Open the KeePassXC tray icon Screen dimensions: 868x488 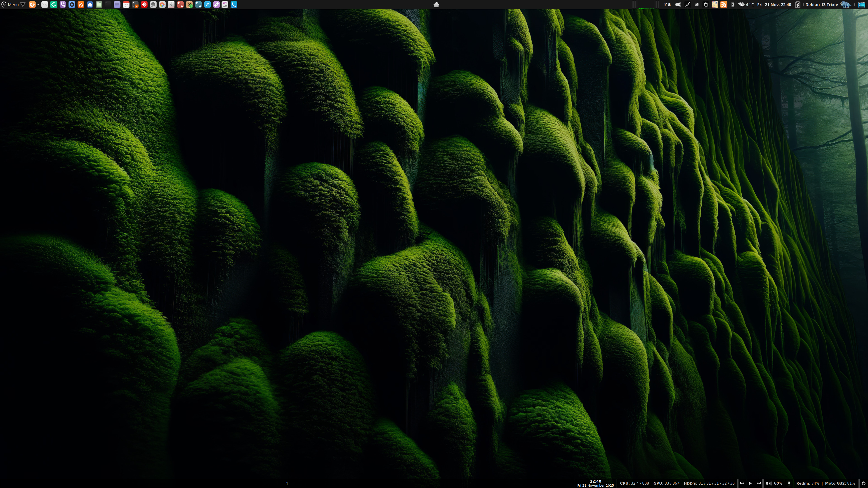733,4
